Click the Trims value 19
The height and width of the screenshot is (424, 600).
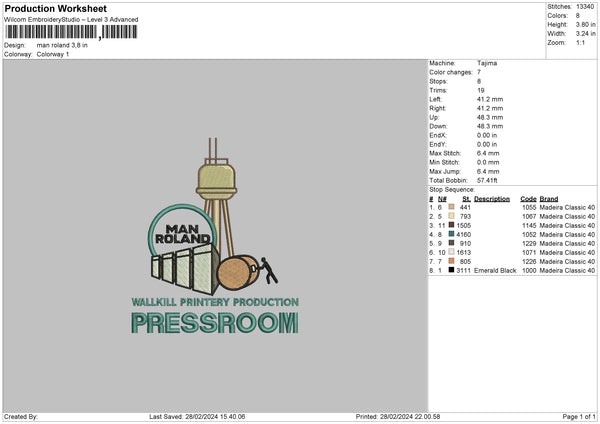pyautogui.click(x=481, y=90)
